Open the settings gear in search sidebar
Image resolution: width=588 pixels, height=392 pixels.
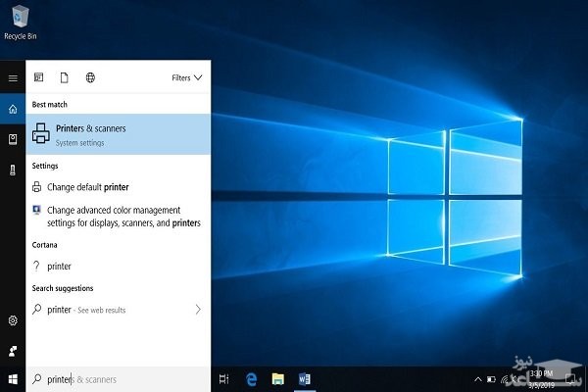click(13, 320)
